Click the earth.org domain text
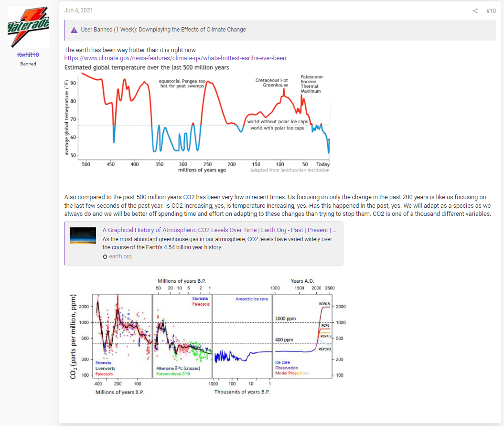Screen dimensions: 504x426 120,256
